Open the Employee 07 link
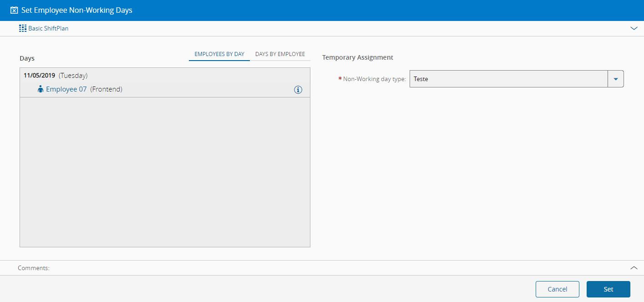Screen dimensions: 644x302 [66, 89]
